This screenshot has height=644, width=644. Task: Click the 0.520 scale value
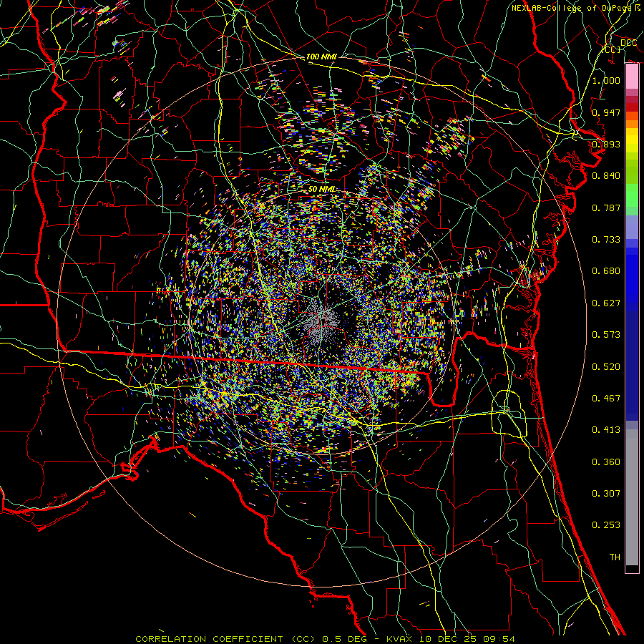(606, 367)
